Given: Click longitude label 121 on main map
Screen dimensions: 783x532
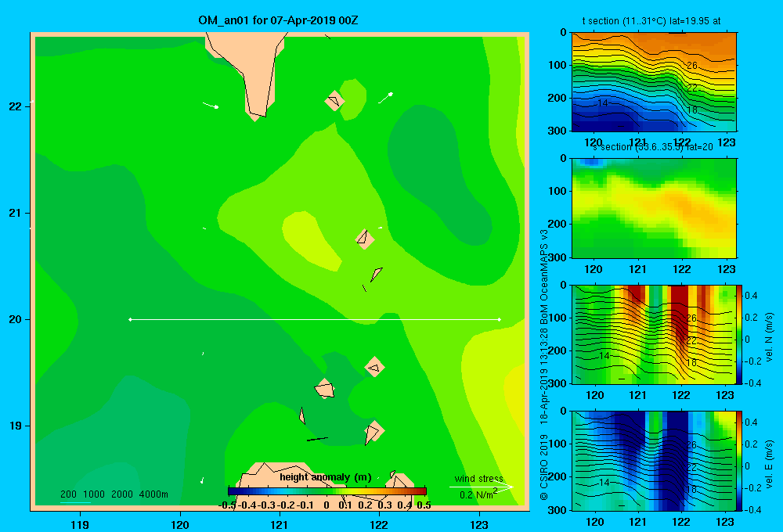Looking at the screenshot, I should click(x=280, y=524).
